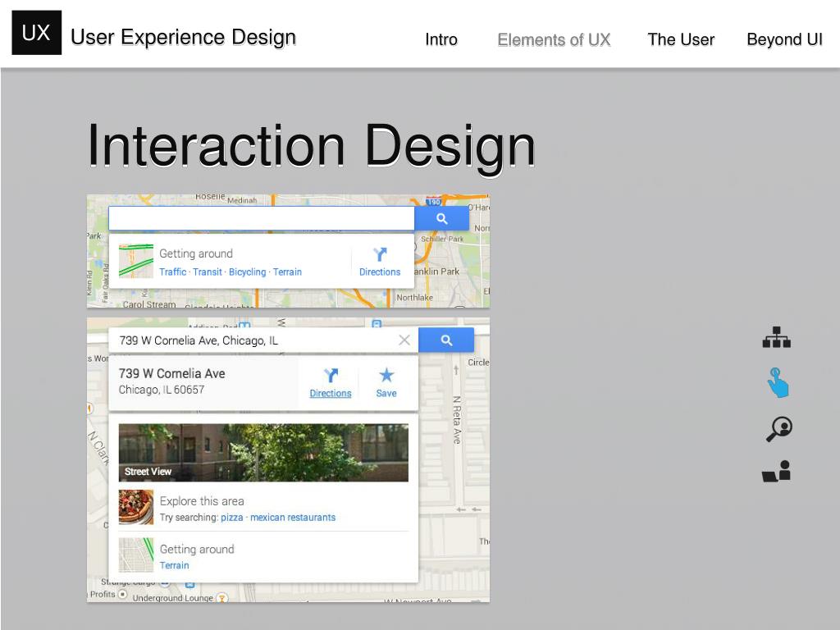Select the sitemap hierarchy icon
840x630 pixels.
click(x=776, y=337)
